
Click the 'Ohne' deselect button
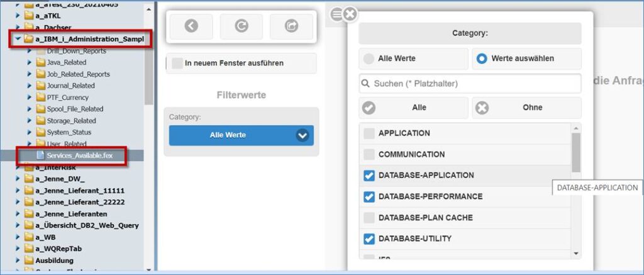[x=526, y=108]
